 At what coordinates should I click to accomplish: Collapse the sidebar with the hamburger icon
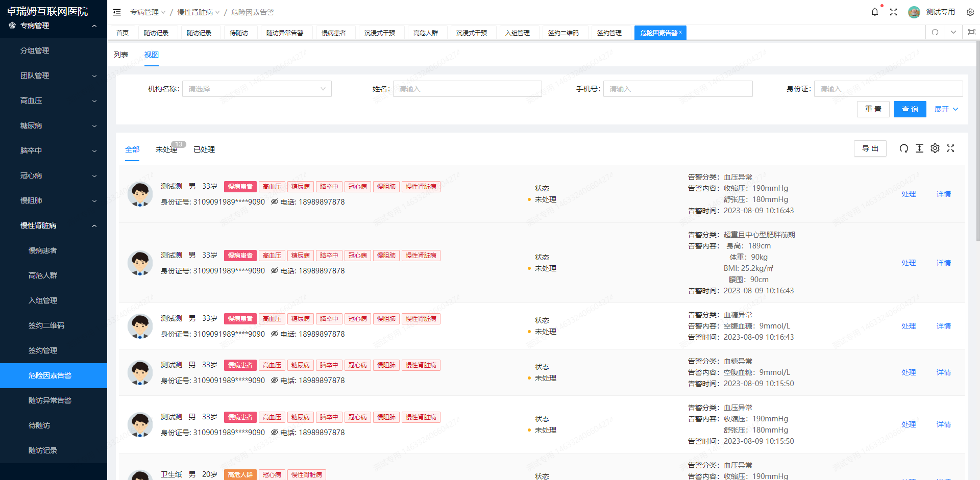click(x=117, y=12)
